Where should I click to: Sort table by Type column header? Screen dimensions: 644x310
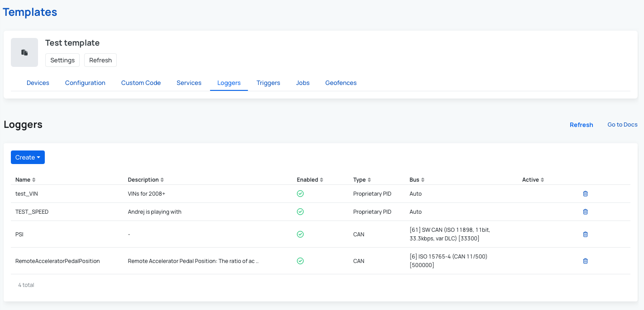(359, 180)
